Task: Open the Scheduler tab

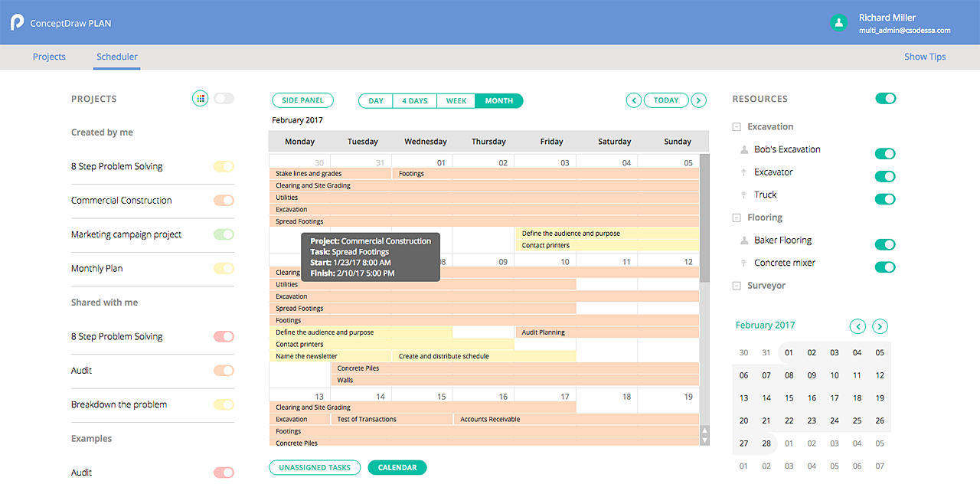Action: click(x=117, y=57)
